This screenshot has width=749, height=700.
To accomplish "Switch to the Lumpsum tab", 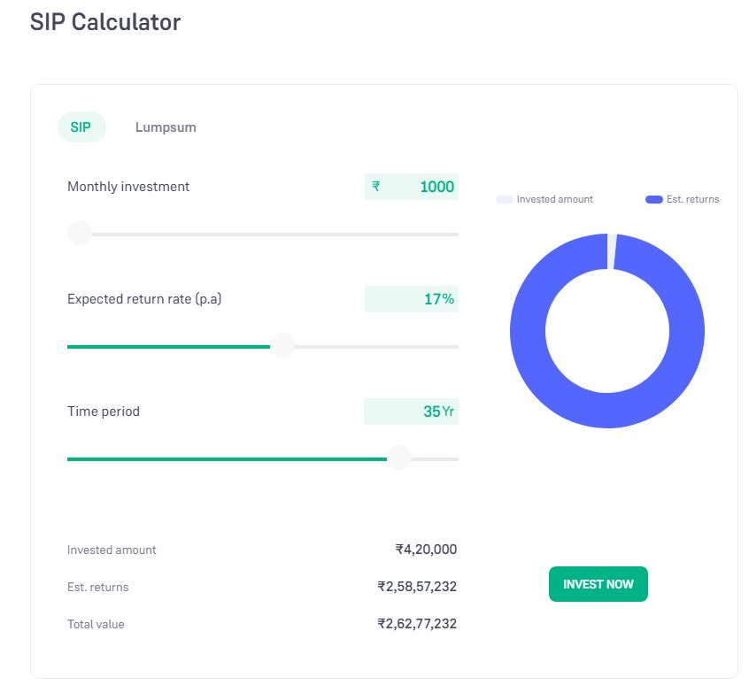I will pos(166,127).
